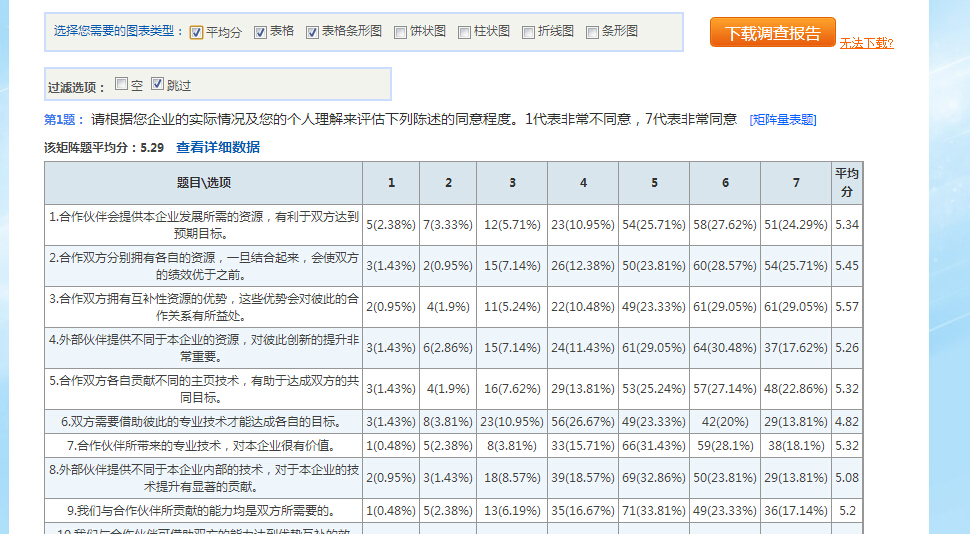Select row 6 question 双方需要借助彼此的专业技术
The image size is (970, 534).
[x=204, y=422]
